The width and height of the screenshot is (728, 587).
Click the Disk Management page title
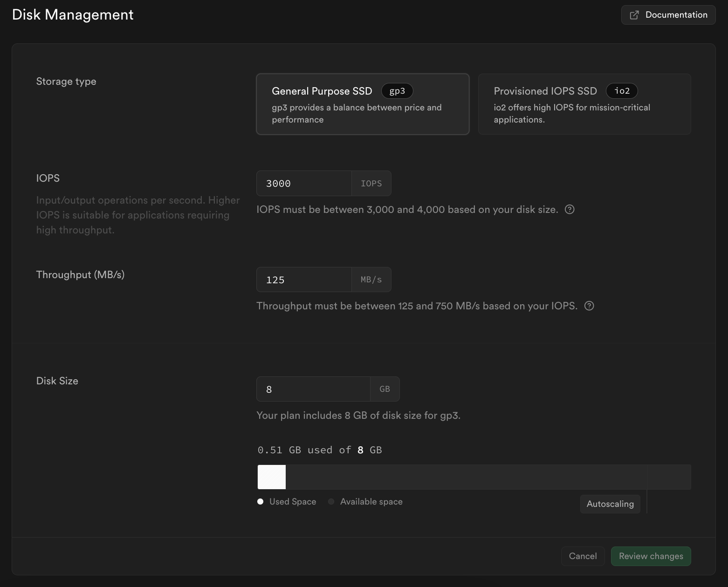73,15
